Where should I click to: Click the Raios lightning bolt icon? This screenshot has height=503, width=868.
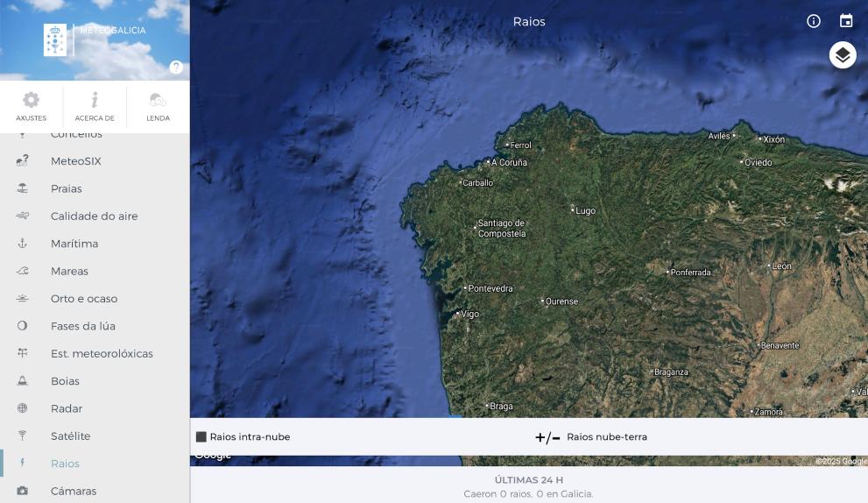tap(22, 463)
